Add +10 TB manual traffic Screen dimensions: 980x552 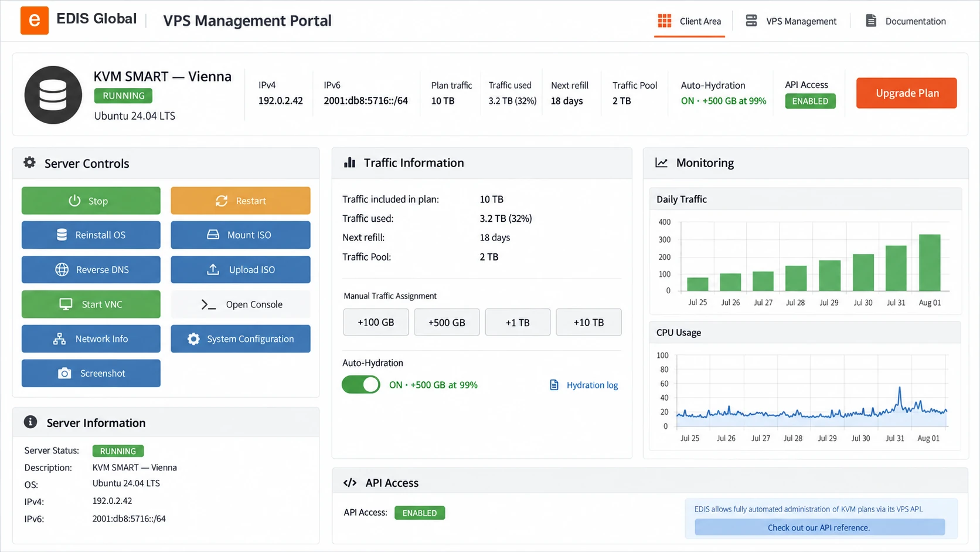coord(588,322)
